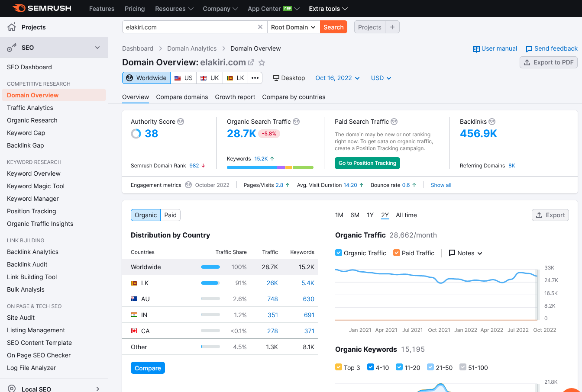Select the All time range
The height and width of the screenshot is (392, 582).
coord(406,215)
